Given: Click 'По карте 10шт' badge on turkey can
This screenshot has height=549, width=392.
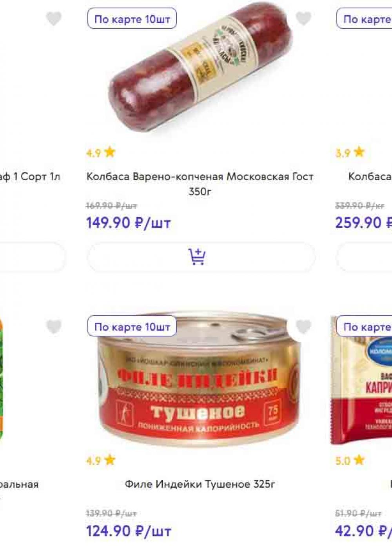Looking at the screenshot, I should (132, 326).
